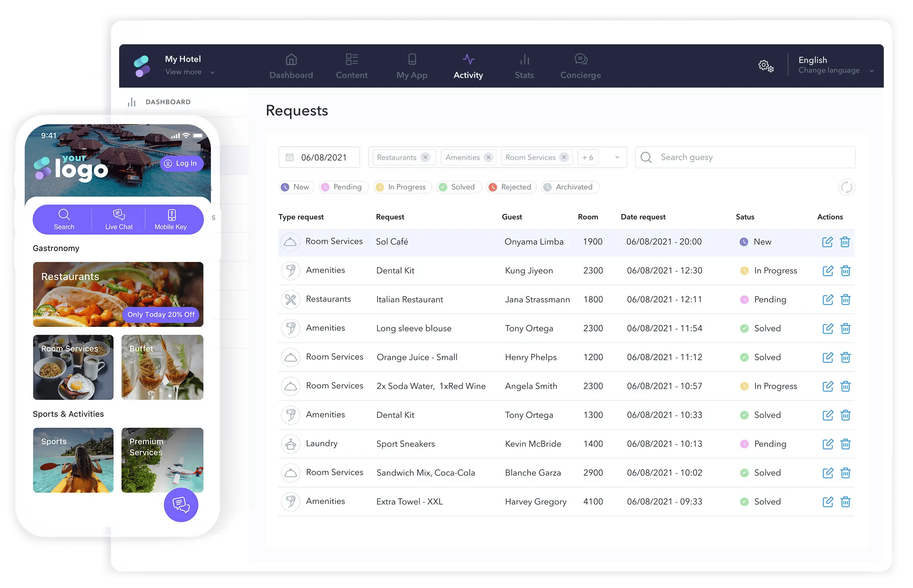Switch to the Content tab
Viewport: 913px width, 588px height.
352,66
